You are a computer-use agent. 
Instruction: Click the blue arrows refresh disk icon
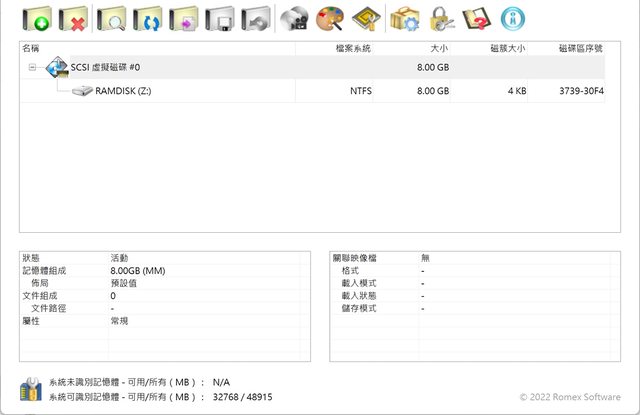(x=147, y=18)
